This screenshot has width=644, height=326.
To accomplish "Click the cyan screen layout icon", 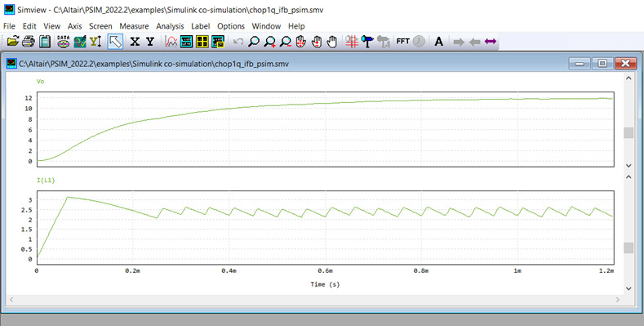I will tap(186, 42).
